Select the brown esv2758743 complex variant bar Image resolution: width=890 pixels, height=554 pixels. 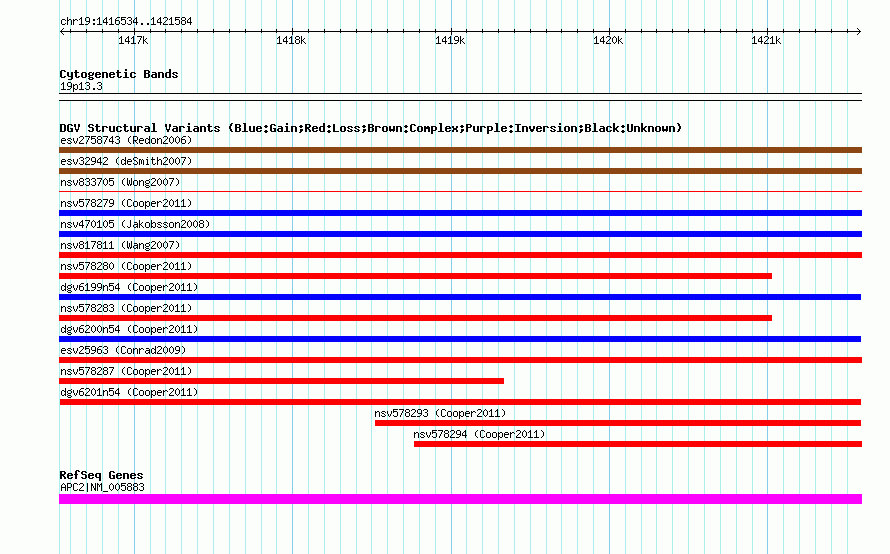tap(460, 150)
